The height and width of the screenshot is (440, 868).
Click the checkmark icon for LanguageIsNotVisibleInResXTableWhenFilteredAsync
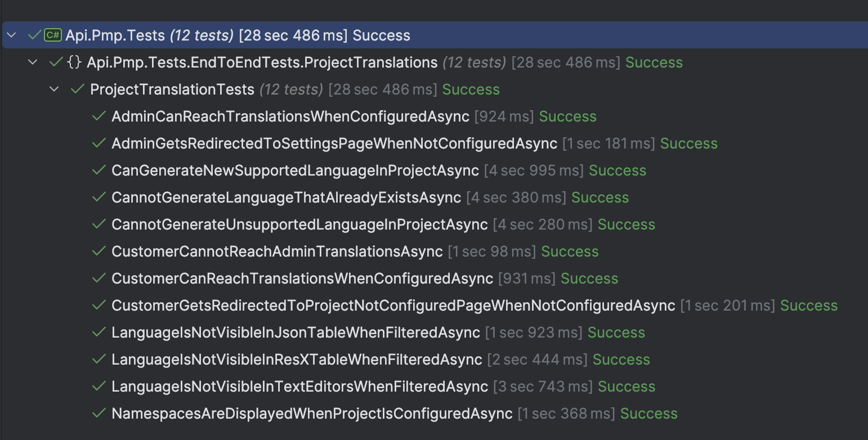coord(99,360)
